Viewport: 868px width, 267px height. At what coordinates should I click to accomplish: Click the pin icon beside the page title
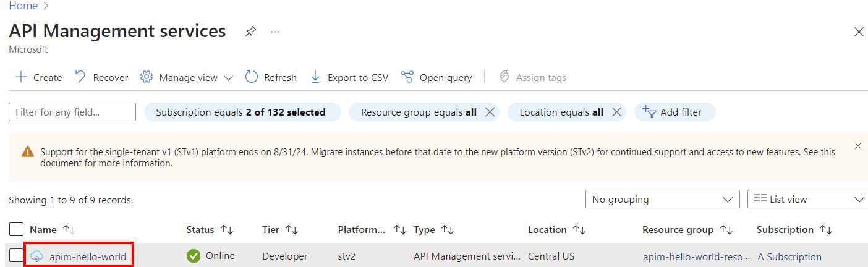click(250, 32)
